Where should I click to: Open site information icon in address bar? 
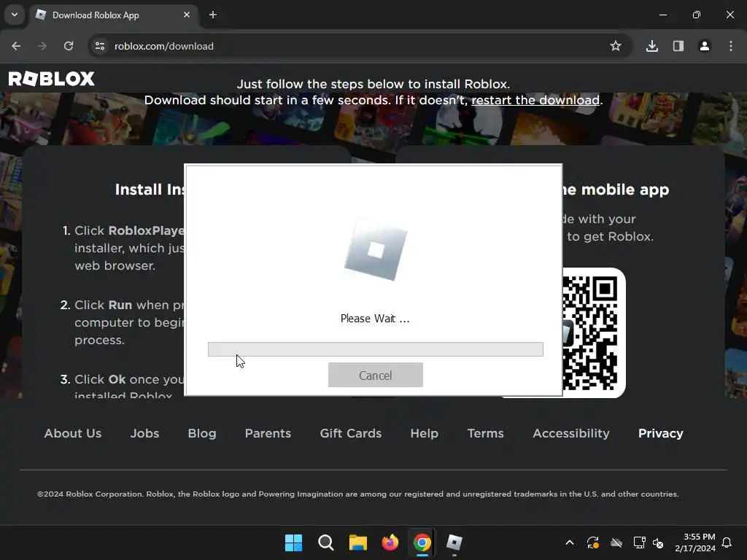(99, 46)
